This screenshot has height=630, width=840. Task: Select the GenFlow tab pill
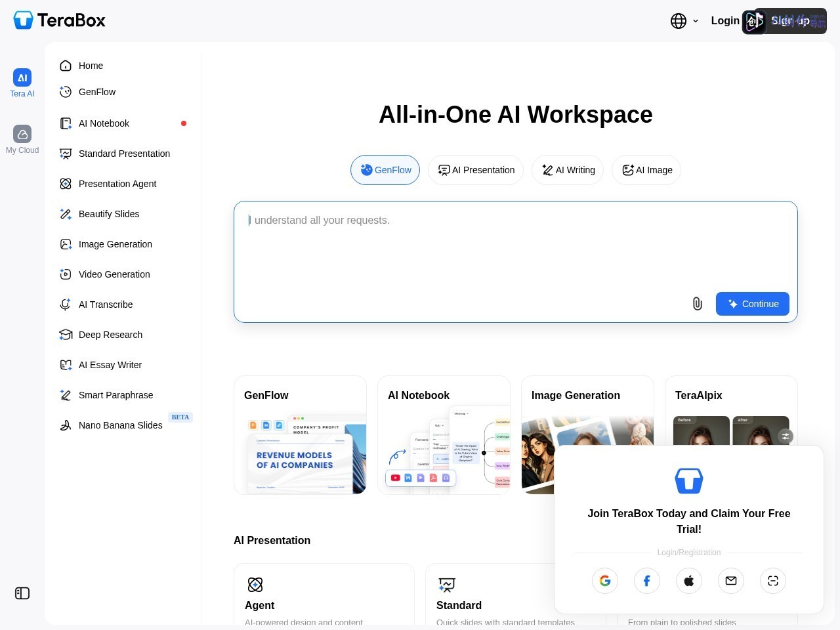385,170
